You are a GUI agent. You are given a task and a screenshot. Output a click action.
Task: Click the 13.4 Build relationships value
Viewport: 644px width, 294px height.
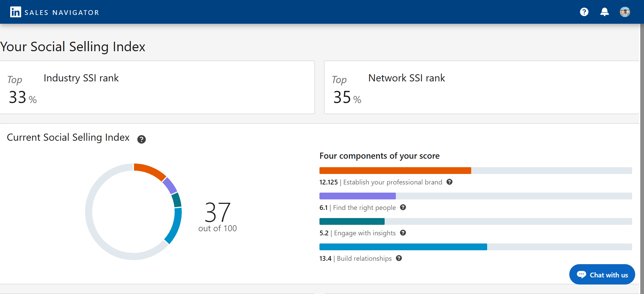point(325,258)
